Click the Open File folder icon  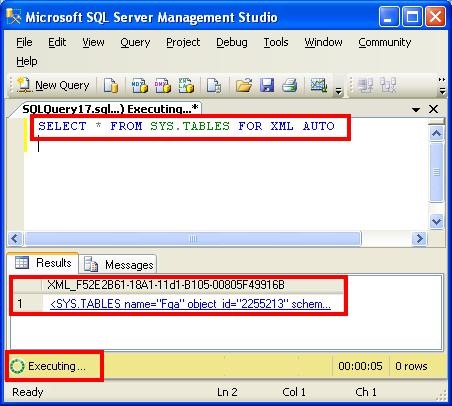click(244, 85)
